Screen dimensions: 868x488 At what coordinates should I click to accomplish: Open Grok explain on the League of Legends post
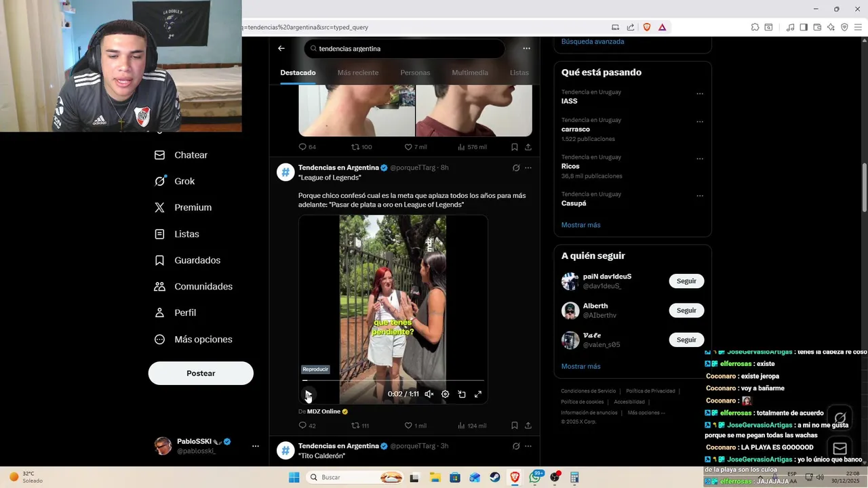(x=516, y=167)
